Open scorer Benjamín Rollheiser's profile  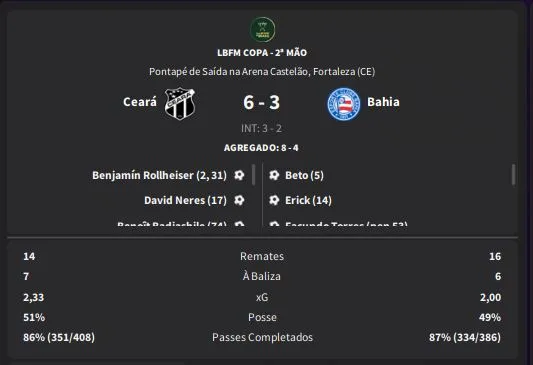[159, 175]
